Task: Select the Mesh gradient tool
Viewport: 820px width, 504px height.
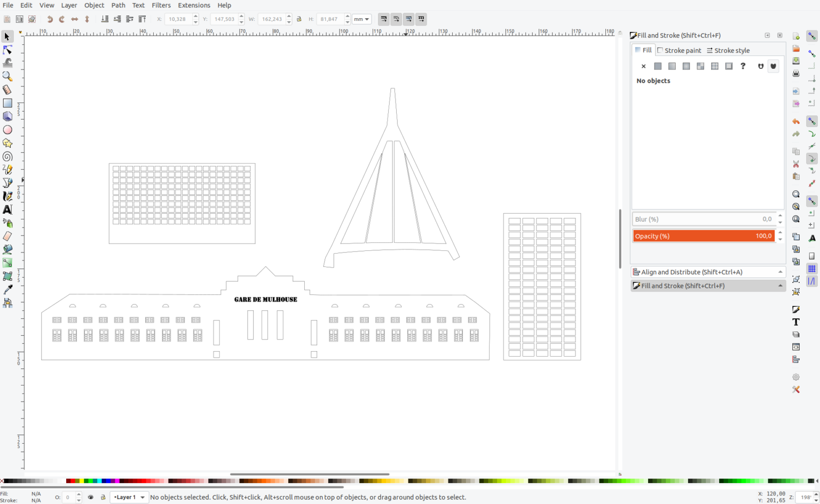Action: pyautogui.click(x=7, y=277)
